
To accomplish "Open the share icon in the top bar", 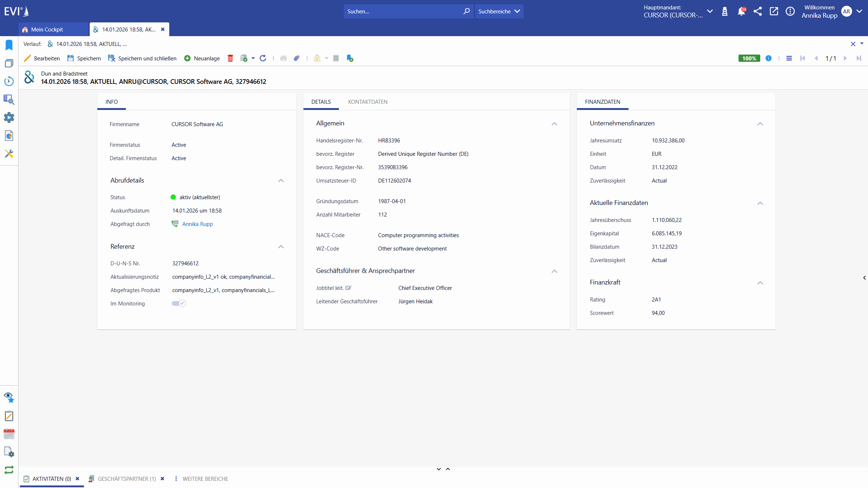I will tap(758, 11).
